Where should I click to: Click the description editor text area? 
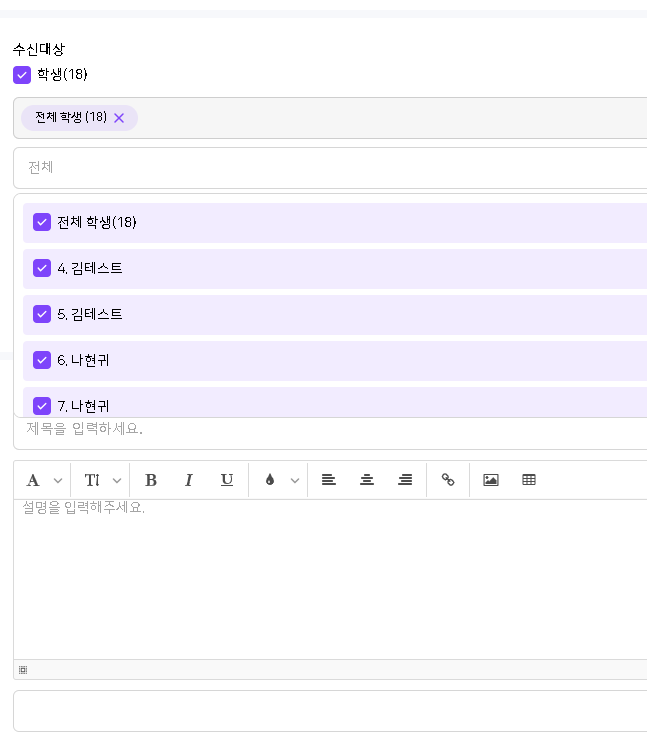(x=330, y=580)
